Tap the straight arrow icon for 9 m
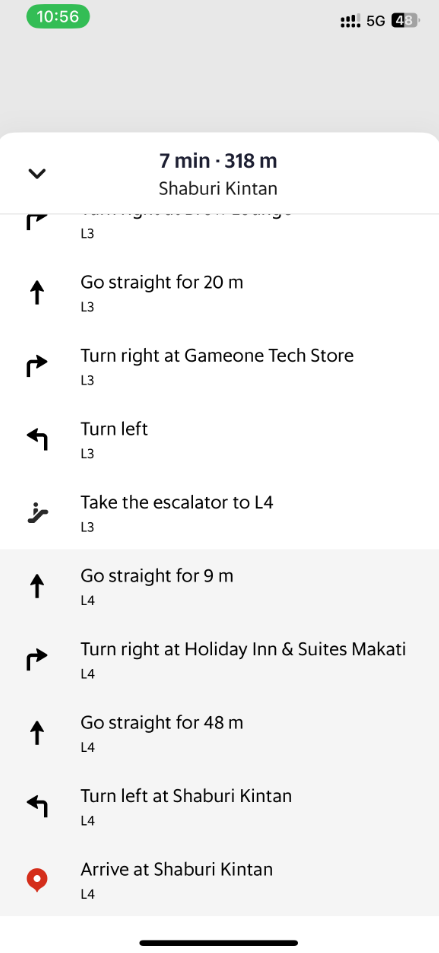Viewport: 439px width, 953px height. (x=37, y=587)
